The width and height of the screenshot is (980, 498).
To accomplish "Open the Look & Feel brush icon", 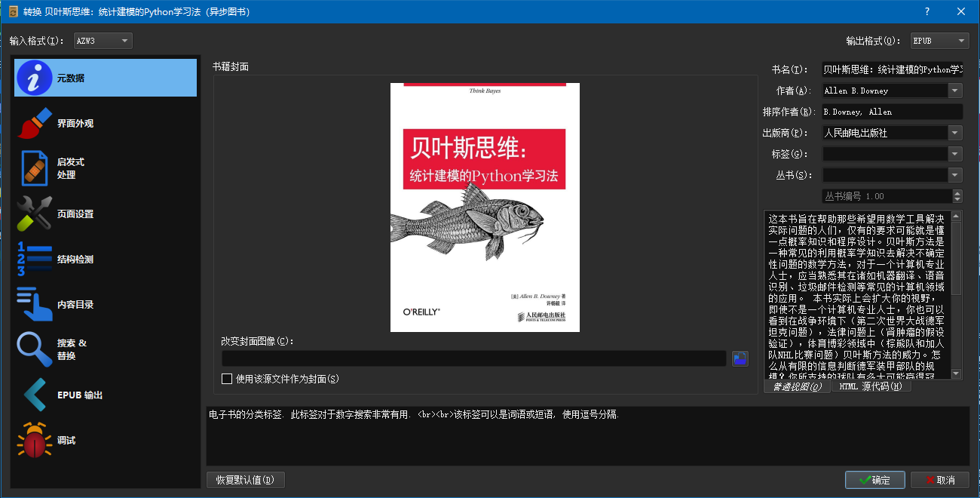I will pyautogui.click(x=34, y=124).
